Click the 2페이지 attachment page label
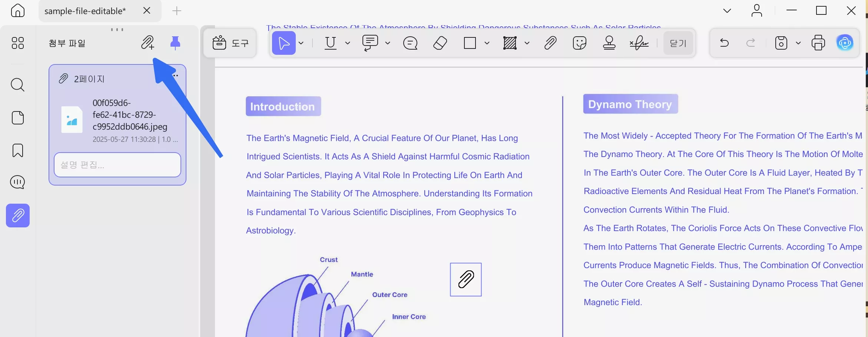The image size is (868, 337). coord(89,79)
